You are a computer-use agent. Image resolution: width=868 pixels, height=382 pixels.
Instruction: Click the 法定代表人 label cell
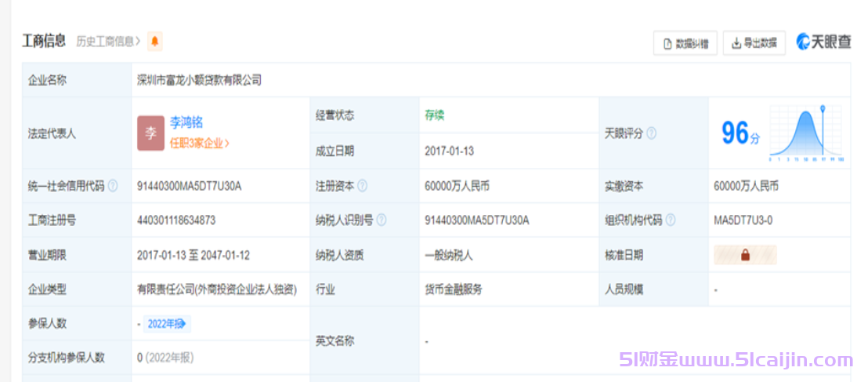[x=77, y=133]
